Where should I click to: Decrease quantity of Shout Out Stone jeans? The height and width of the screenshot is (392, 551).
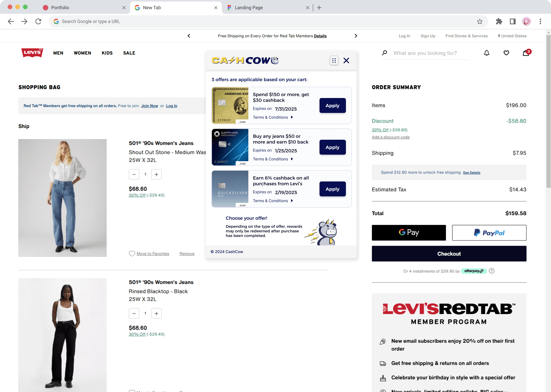[x=134, y=174]
